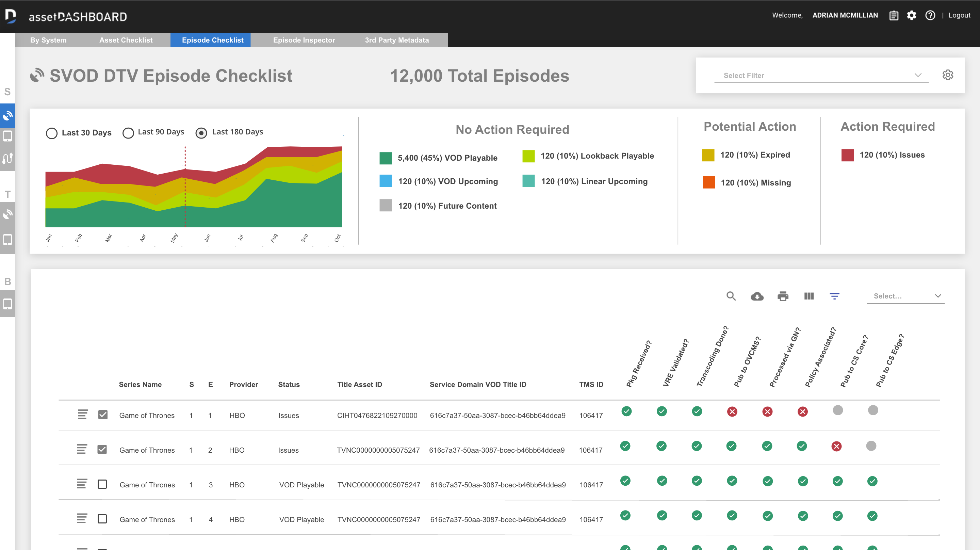Check the Game of Thrones episode 3 checkbox
The height and width of the screenshot is (550, 980).
coord(102,484)
